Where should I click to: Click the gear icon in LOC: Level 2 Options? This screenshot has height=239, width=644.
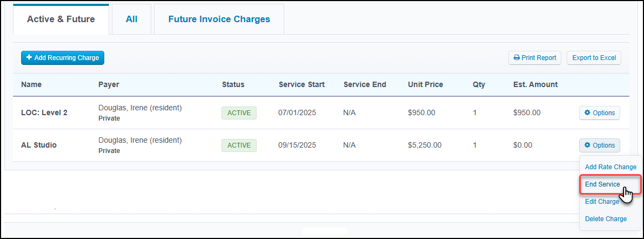point(587,112)
